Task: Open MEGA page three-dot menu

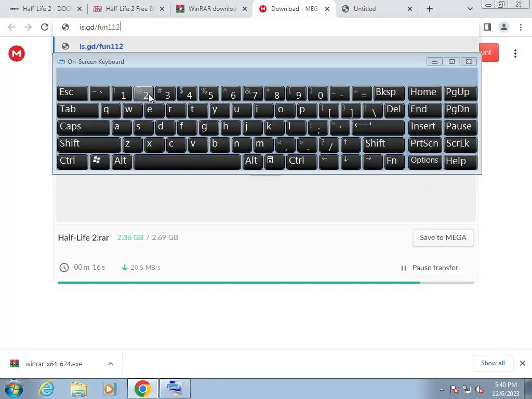Action: click(x=515, y=54)
